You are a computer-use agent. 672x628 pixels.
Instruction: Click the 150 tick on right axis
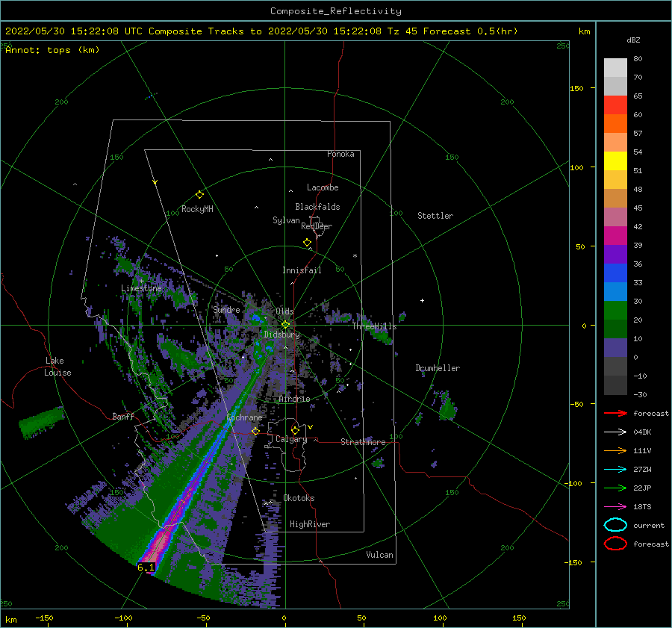point(576,88)
